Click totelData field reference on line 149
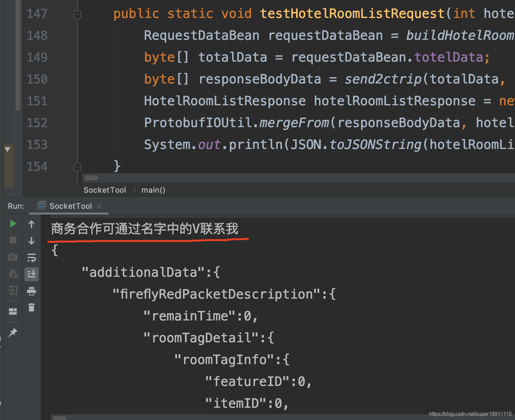 point(449,57)
